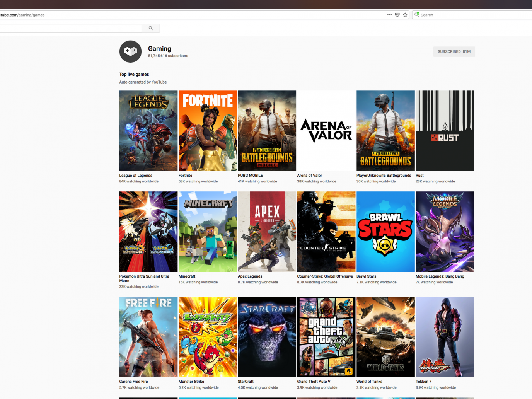The width and height of the screenshot is (532, 399).
Task: Click the Rust game cover art
Action: coord(445,131)
